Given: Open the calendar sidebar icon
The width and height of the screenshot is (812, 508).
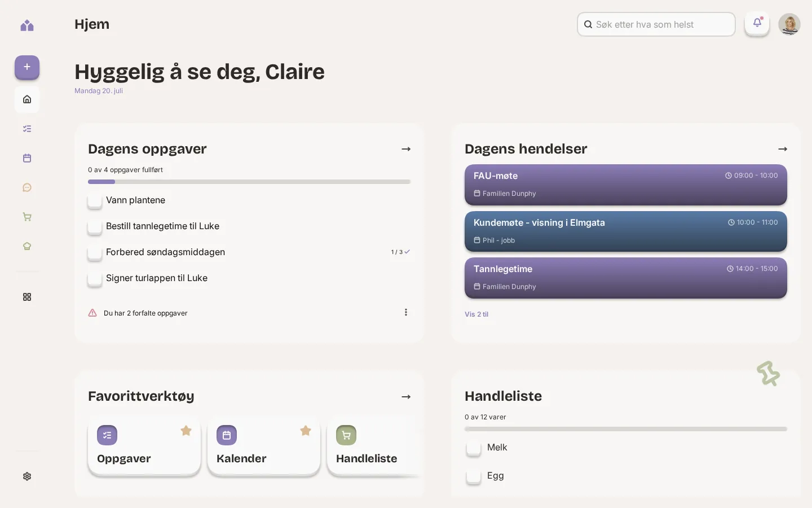Looking at the screenshot, I should pos(27,158).
